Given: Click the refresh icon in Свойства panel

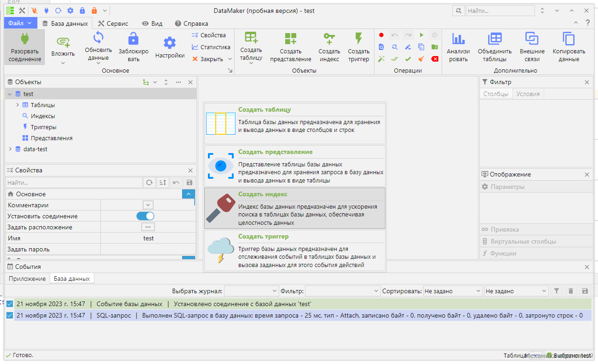Looking at the screenshot, I should tap(149, 183).
